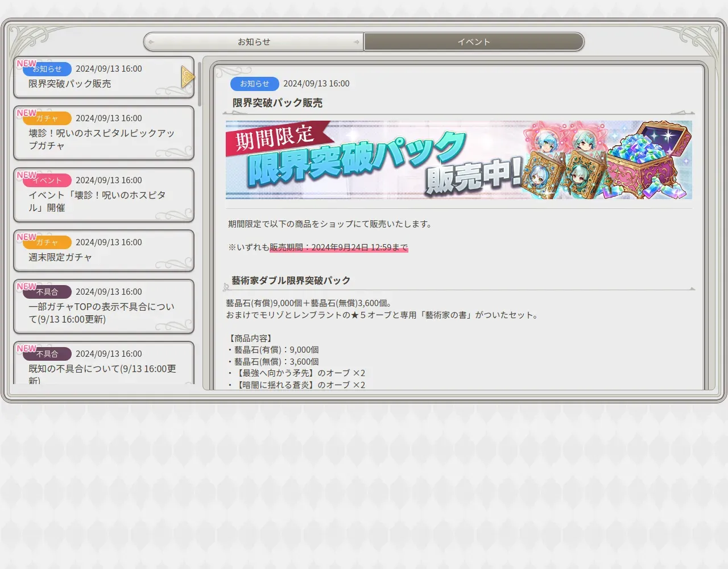The image size is (728, 569).
Task: Switch to the イベント tab
Action: click(x=474, y=42)
